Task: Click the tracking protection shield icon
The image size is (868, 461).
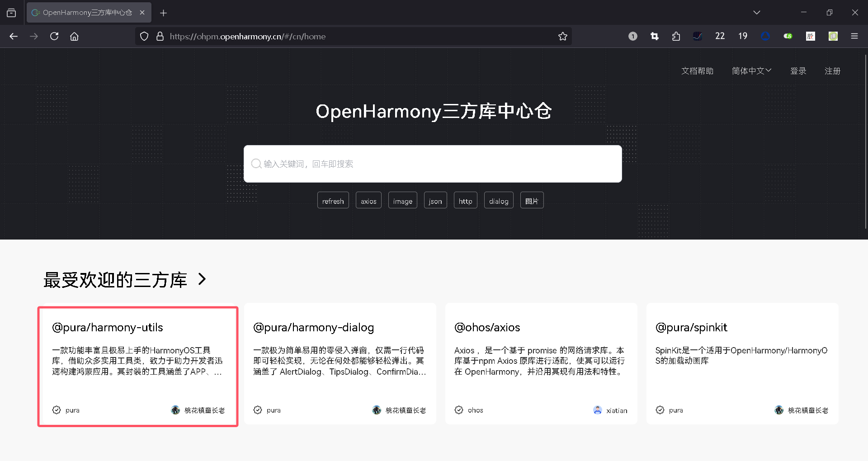Action: click(x=144, y=36)
